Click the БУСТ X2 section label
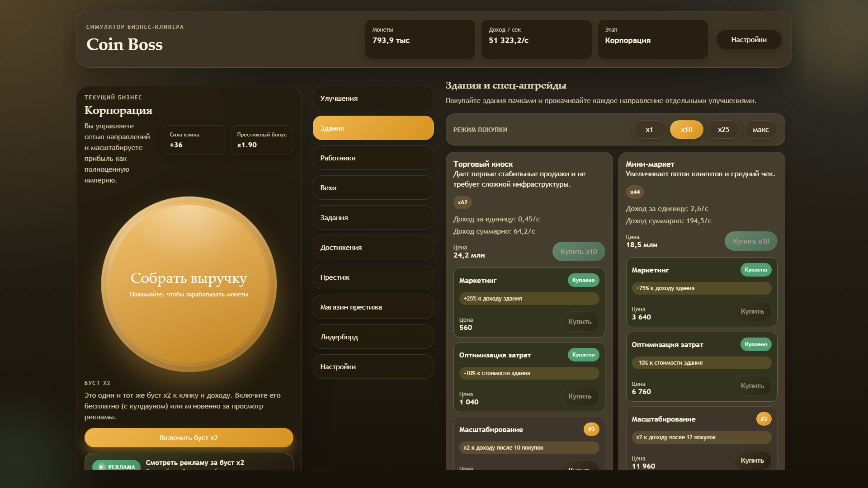The image size is (868, 488). pos(97,383)
